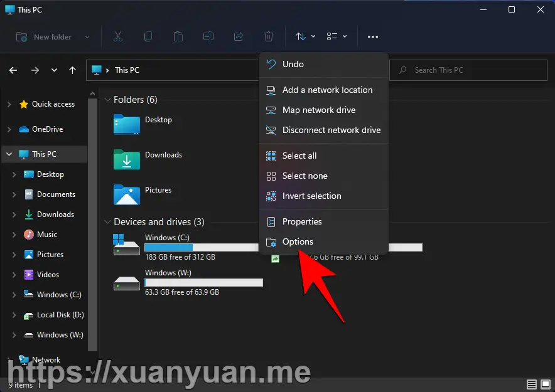
Task: Open the View options dropdown arrow
Action: click(344, 36)
